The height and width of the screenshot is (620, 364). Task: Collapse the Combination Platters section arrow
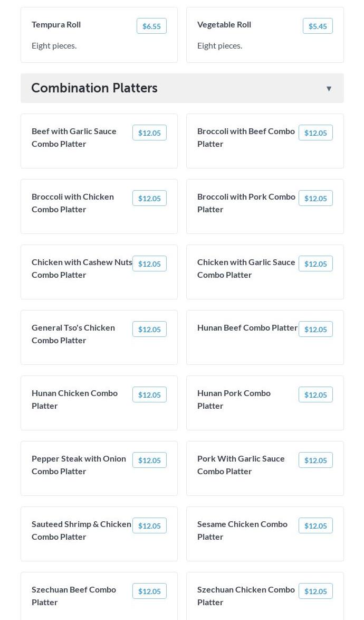[x=329, y=89]
